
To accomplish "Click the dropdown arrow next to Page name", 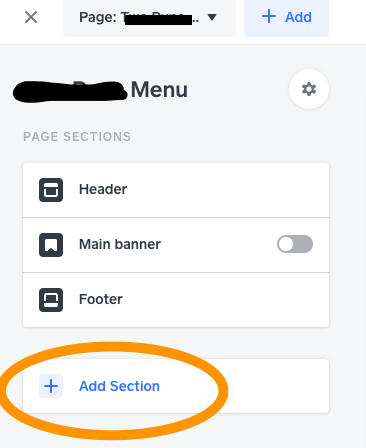I will pos(212,17).
